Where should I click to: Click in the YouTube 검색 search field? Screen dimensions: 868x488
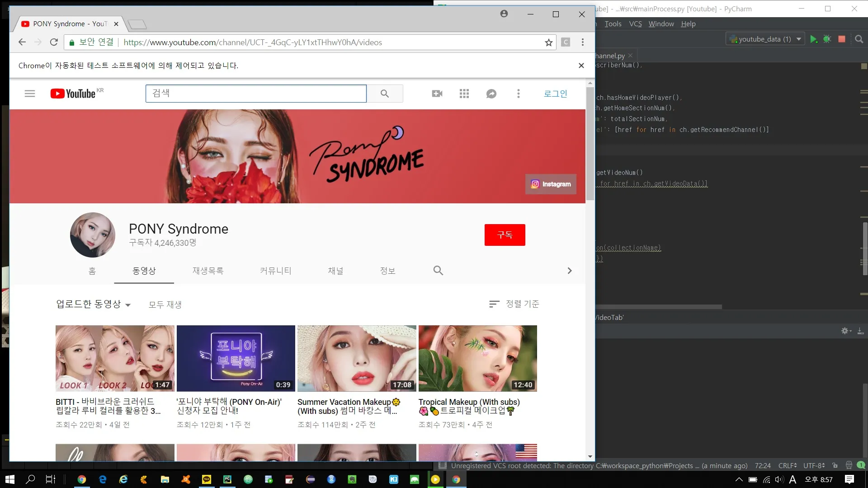coord(256,94)
